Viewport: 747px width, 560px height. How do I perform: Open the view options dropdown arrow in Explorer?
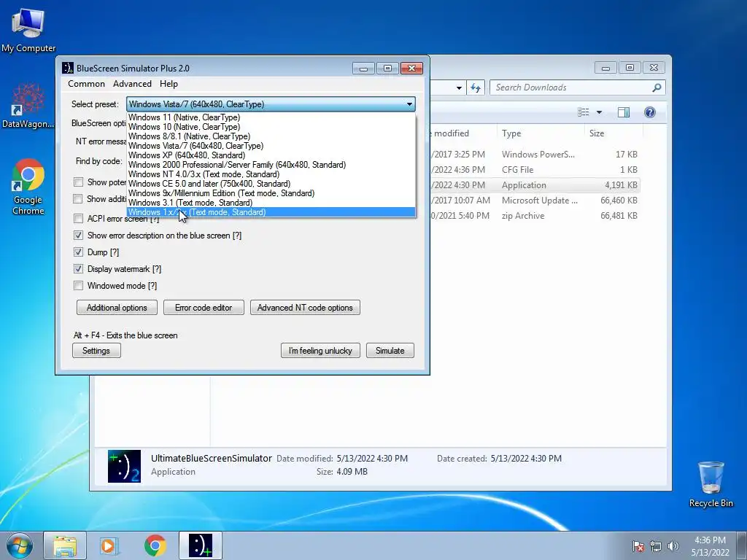click(600, 112)
